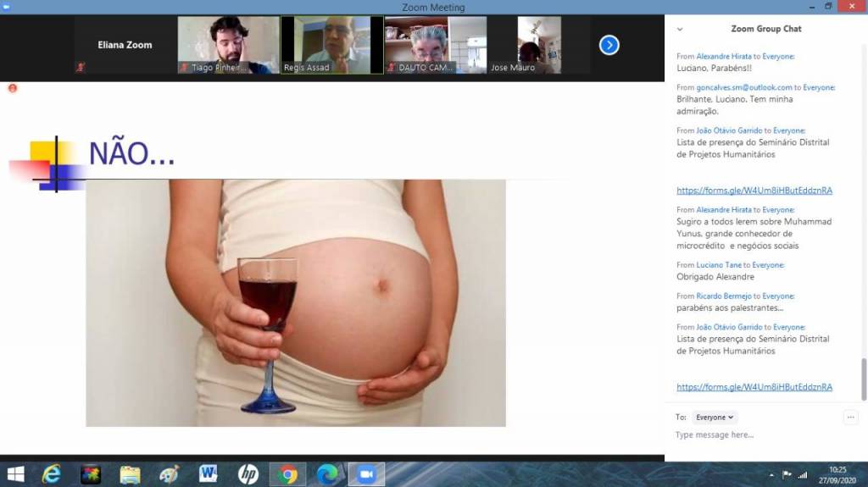Open Microsoft Edge from the taskbar
This screenshot has height=487, width=868.
(x=327, y=474)
